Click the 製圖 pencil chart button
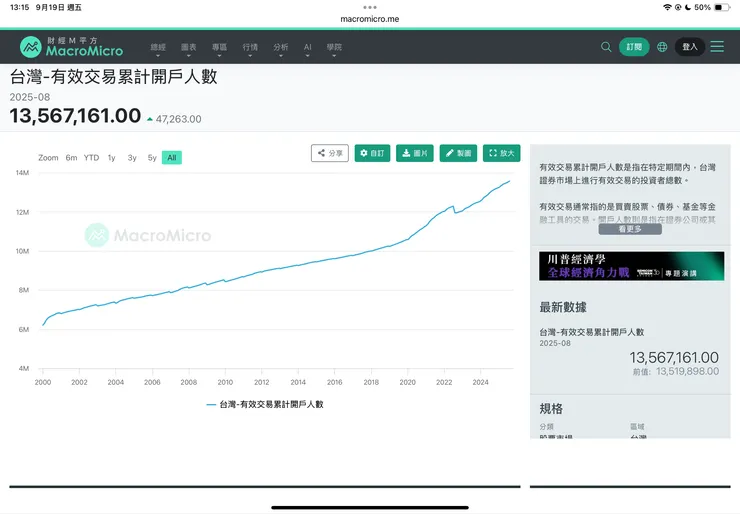The height and width of the screenshot is (514, 740). click(458, 153)
